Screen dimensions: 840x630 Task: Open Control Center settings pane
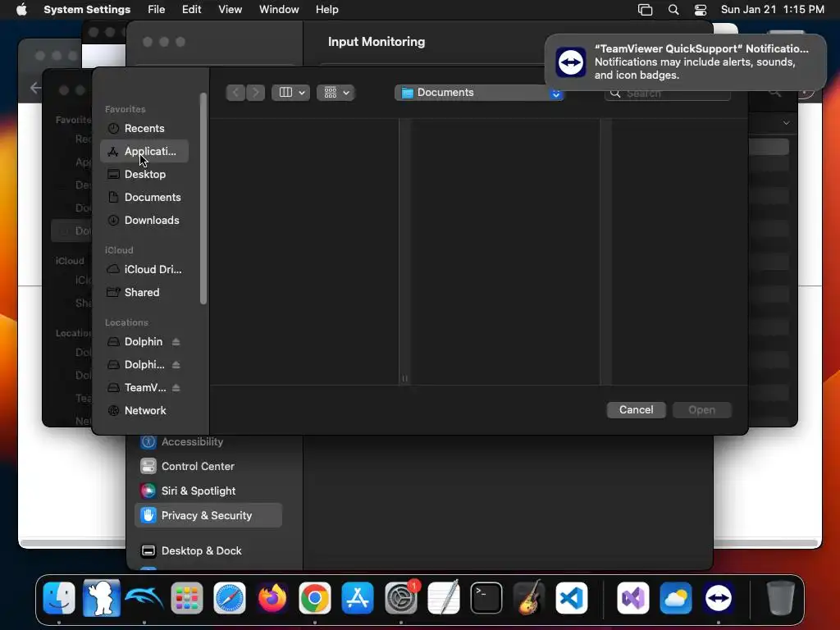tap(208, 467)
